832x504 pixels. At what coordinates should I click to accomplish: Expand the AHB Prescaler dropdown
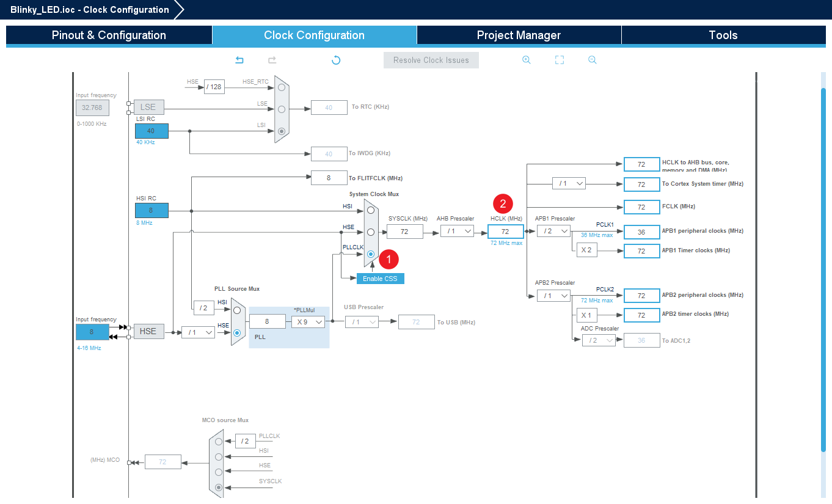click(x=457, y=231)
